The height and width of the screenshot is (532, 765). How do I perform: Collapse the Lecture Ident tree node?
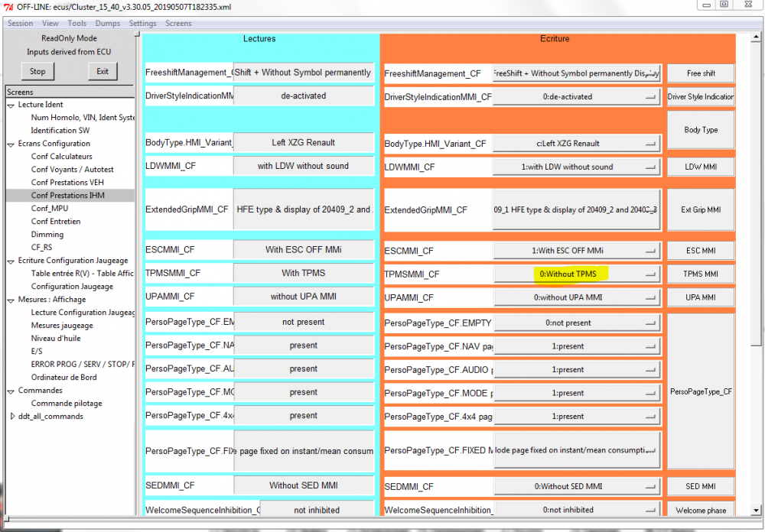coord(11,105)
